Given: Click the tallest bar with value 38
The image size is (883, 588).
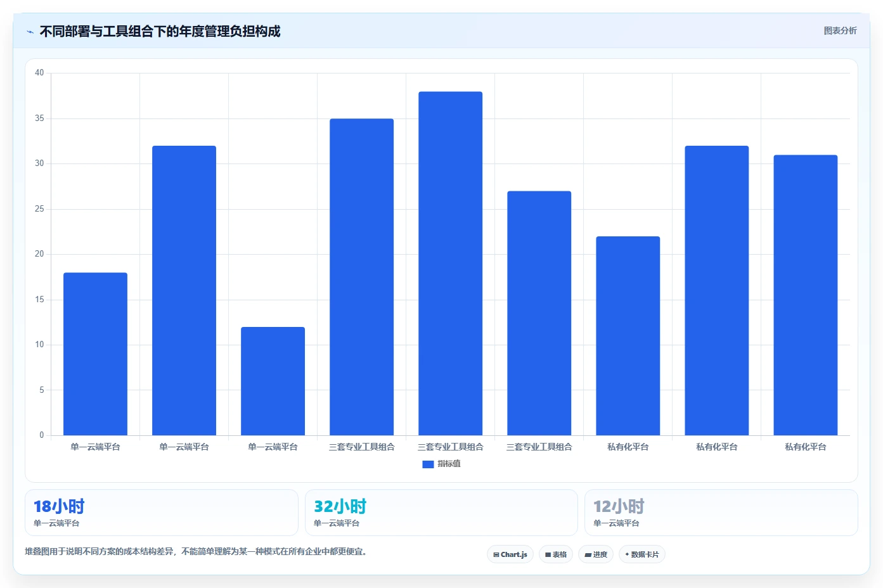Looking at the screenshot, I should click(450, 264).
